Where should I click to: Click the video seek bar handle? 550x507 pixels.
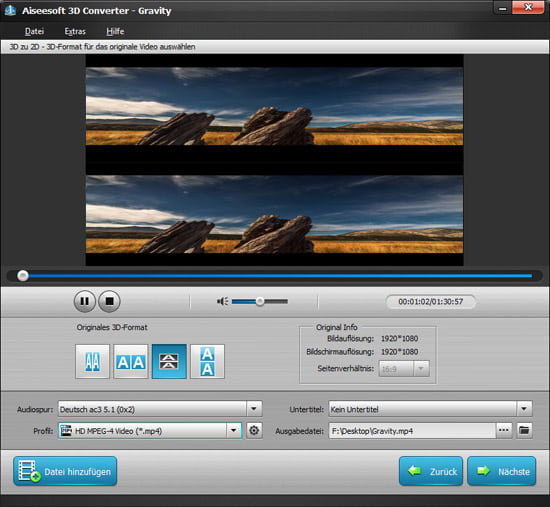coord(23,276)
